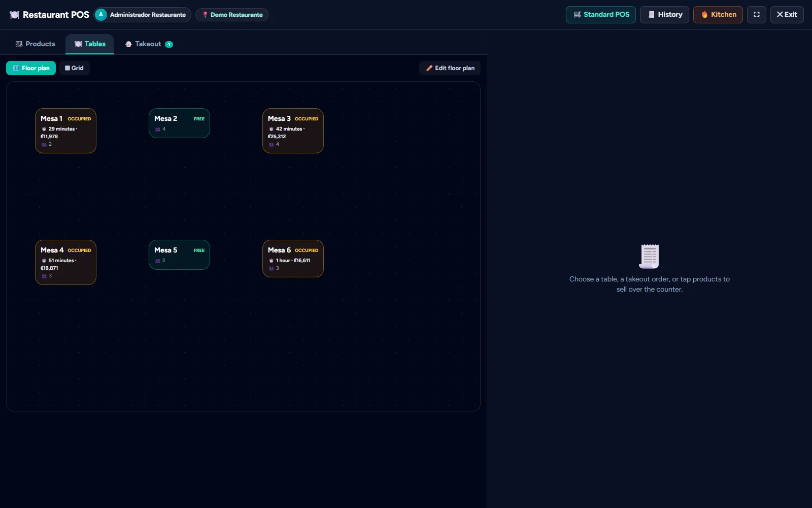Screen dimensions: 812x508
Task: Open the Takeout tab
Action: (x=149, y=44)
